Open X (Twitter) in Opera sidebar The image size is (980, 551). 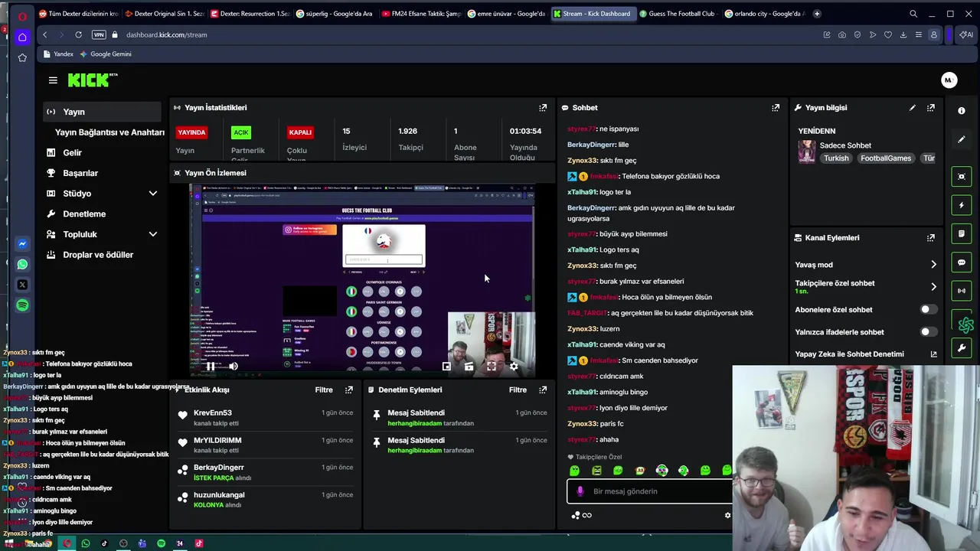click(x=22, y=285)
